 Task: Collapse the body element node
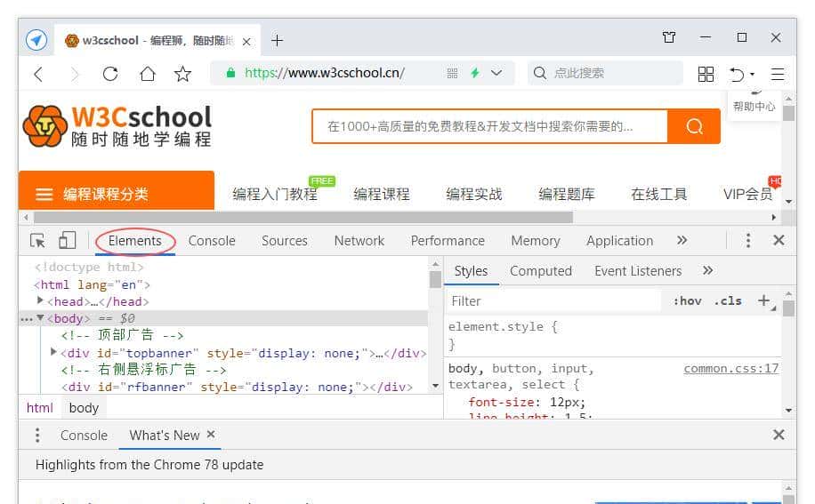click(x=40, y=317)
